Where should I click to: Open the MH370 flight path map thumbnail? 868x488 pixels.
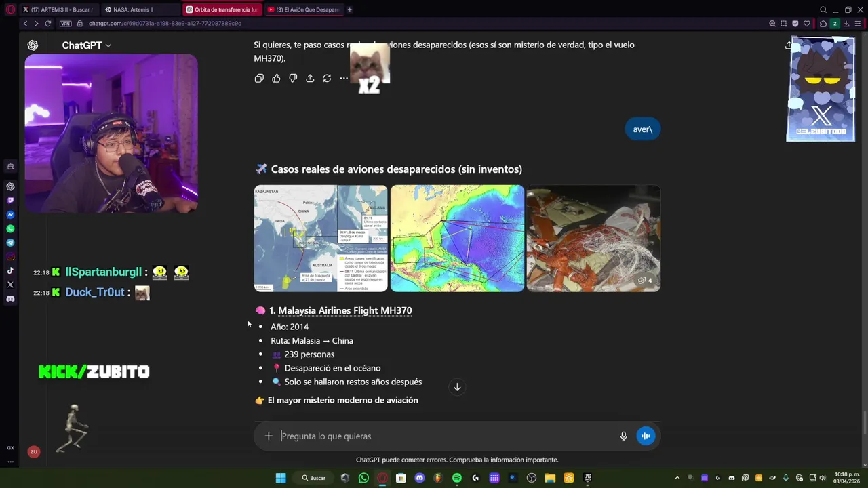pyautogui.click(x=321, y=239)
